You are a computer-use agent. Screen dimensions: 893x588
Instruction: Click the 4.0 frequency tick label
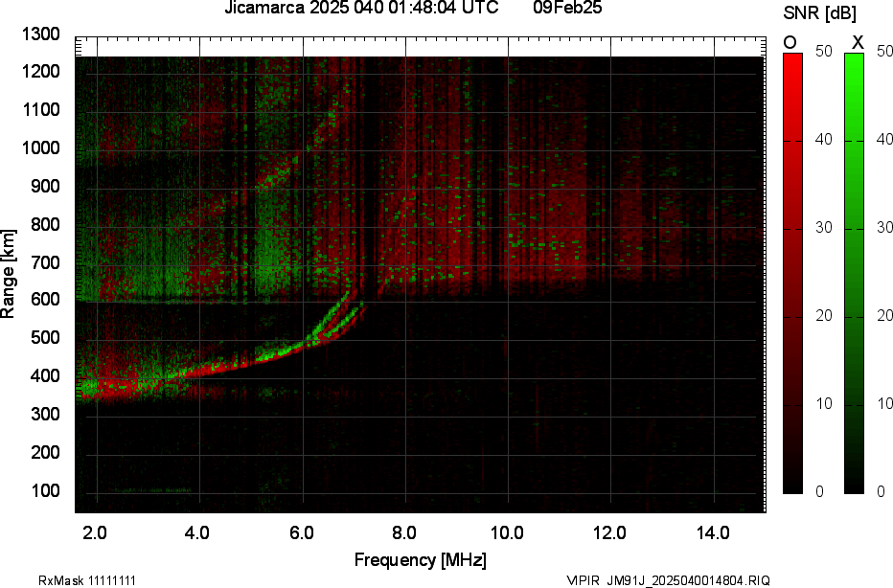point(197,533)
